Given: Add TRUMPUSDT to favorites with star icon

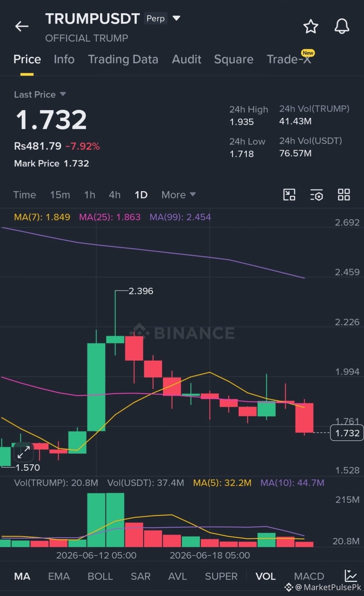Looking at the screenshot, I should (x=311, y=26).
